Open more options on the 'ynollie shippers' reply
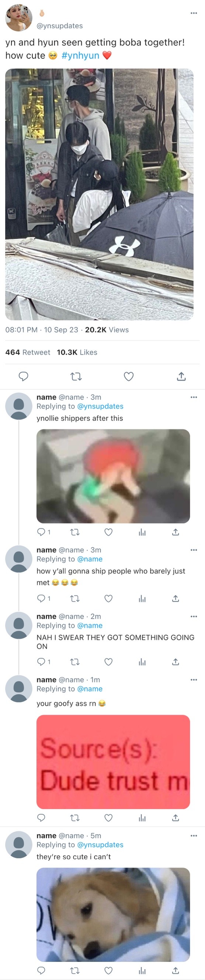Screen dimensions: 205x980 click(194, 397)
